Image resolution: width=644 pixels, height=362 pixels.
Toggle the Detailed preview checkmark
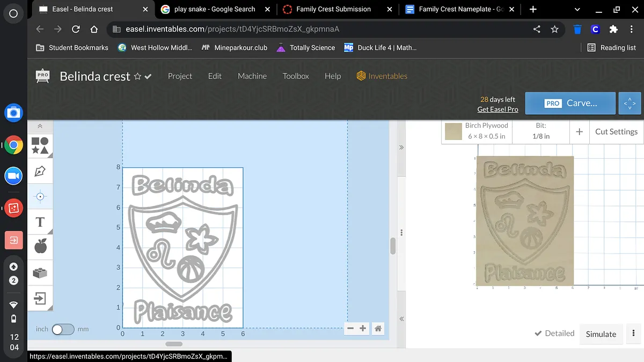pyautogui.click(x=554, y=334)
